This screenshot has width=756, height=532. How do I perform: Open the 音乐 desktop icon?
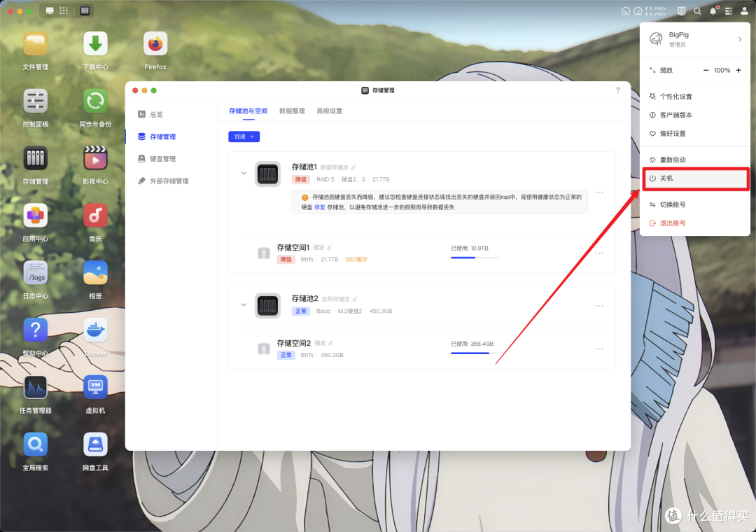[95, 216]
